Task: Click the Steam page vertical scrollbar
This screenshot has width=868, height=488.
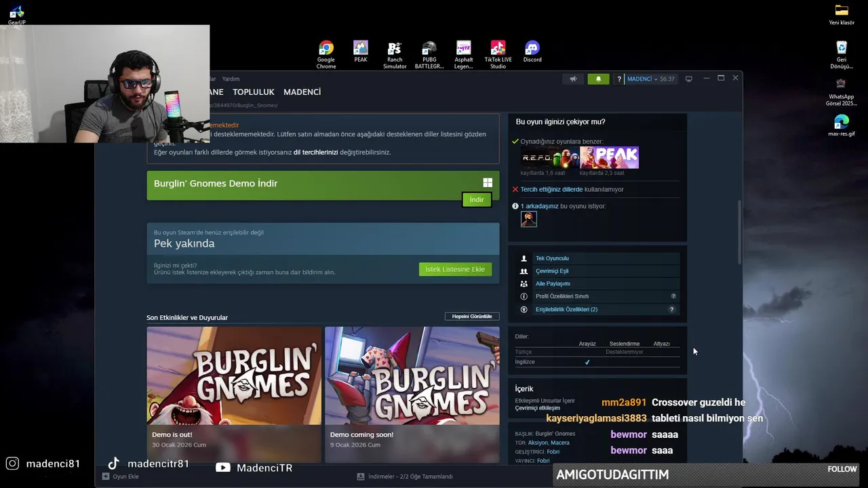Action: (739, 232)
